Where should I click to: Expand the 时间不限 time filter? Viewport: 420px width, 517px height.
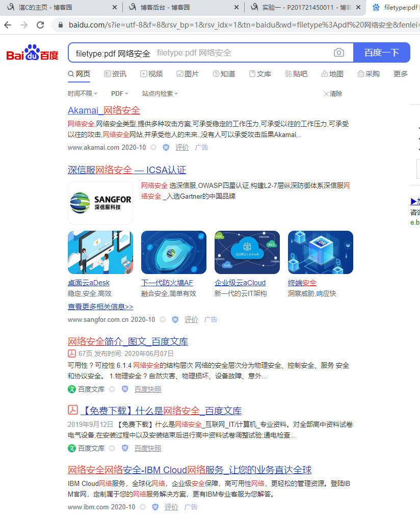click(x=83, y=94)
